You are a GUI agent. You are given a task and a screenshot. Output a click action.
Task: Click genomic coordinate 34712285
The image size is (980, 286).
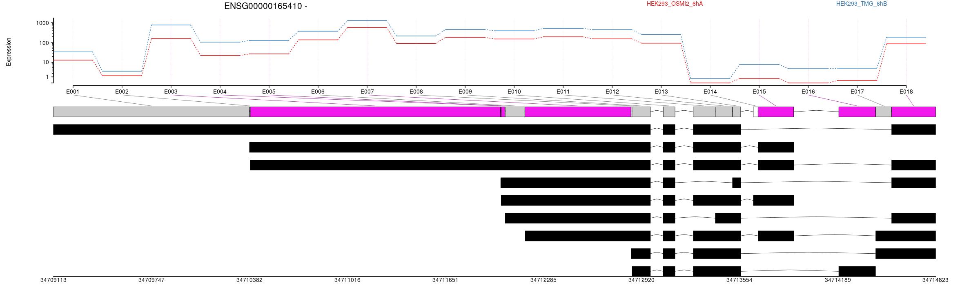[x=543, y=280]
